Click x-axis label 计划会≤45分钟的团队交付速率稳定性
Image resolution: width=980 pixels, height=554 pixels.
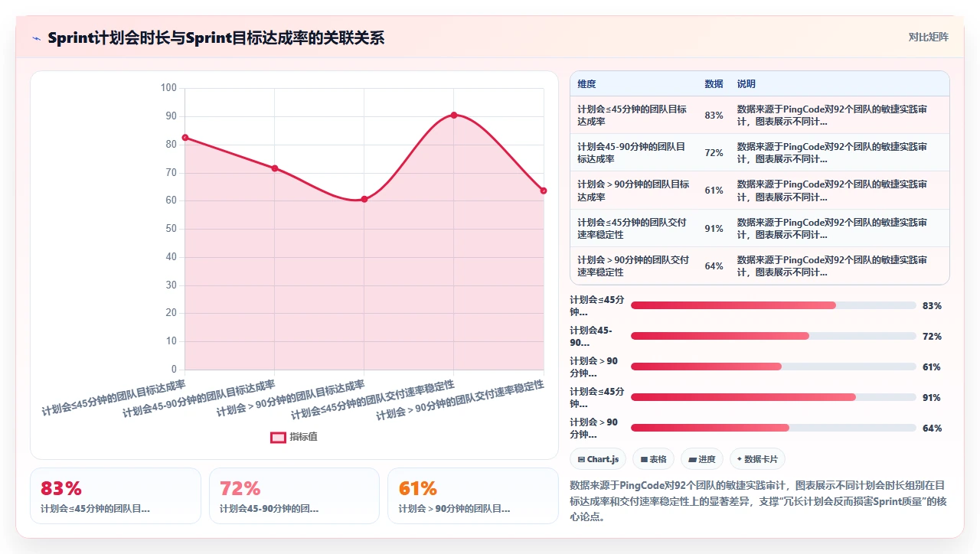click(373, 399)
